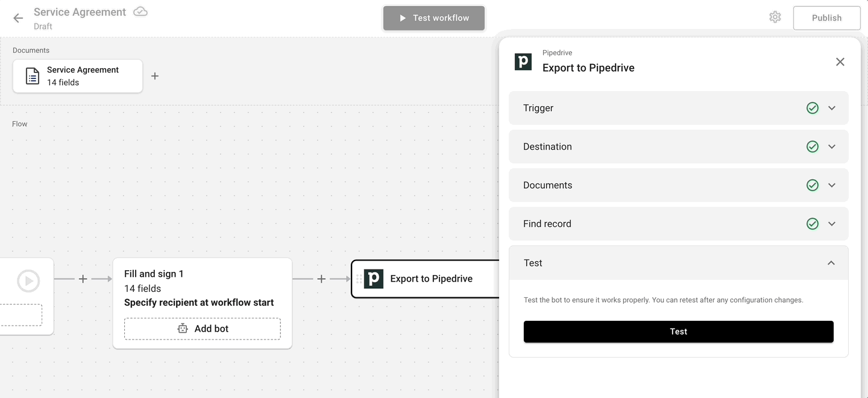Close the Export to Pipedrive panel

pyautogui.click(x=840, y=62)
